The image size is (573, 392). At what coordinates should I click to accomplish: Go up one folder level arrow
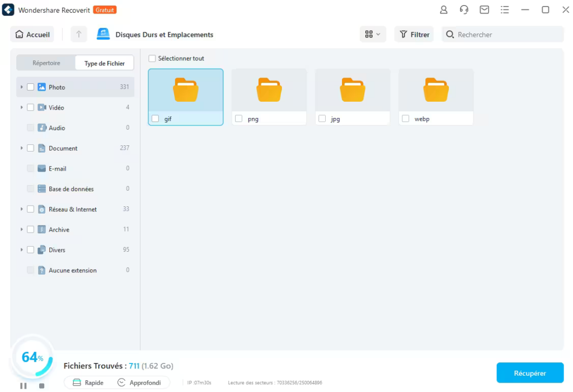(78, 35)
